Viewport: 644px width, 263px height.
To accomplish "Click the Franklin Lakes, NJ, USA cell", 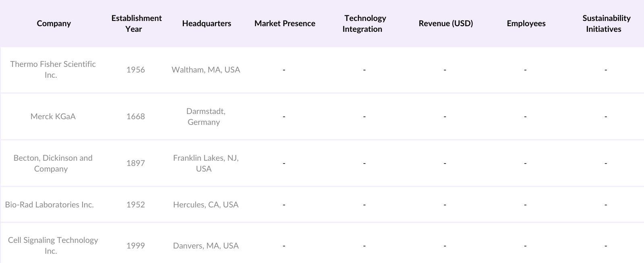I will pos(206,163).
